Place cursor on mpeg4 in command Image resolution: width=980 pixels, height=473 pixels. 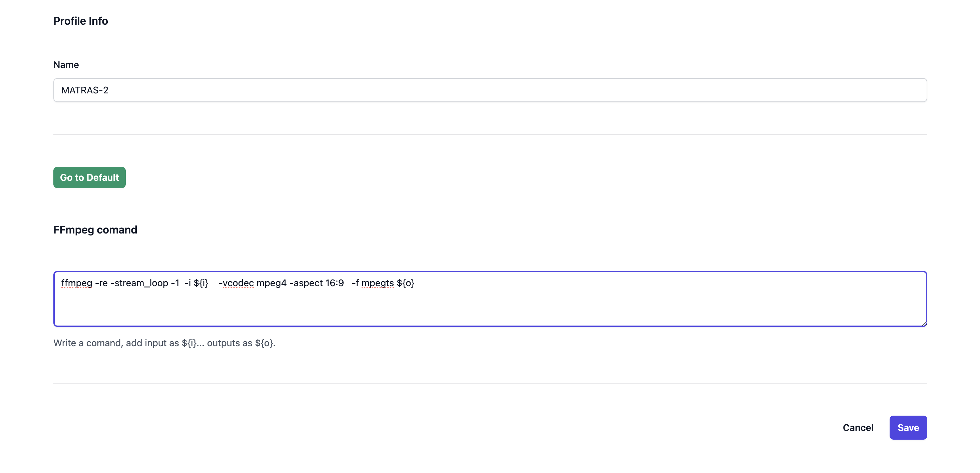click(x=271, y=283)
